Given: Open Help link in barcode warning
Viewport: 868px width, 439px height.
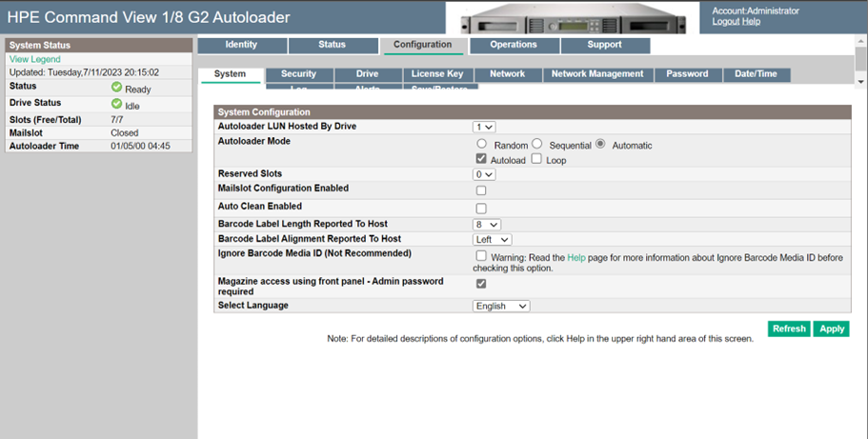Looking at the screenshot, I should pyautogui.click(x=575, y=258).
